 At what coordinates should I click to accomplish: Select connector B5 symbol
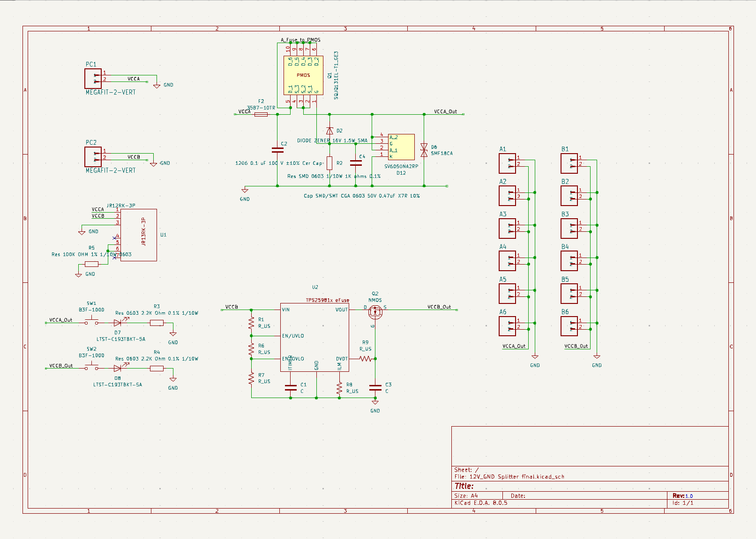[x=569, y=294]
